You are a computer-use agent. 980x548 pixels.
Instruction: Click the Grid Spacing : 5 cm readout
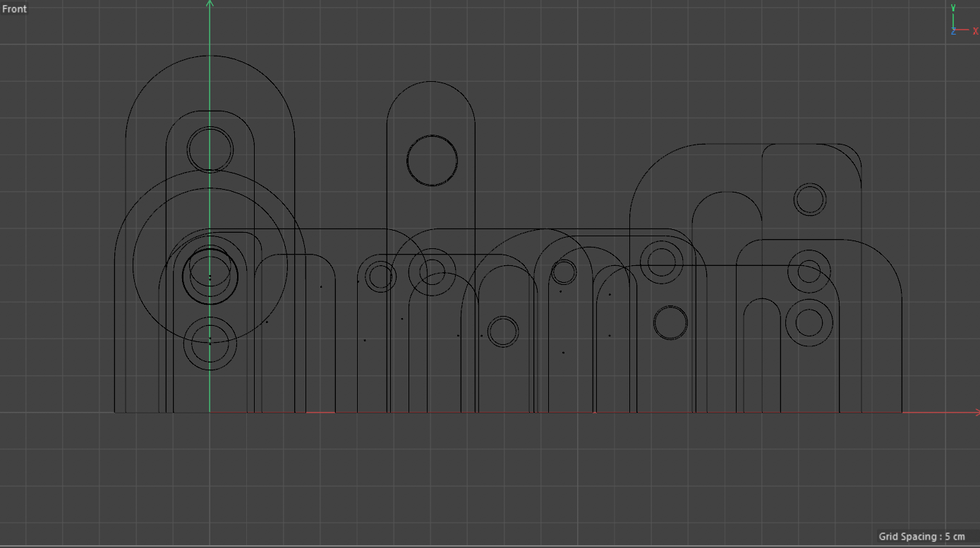click(x=921, y=537)
